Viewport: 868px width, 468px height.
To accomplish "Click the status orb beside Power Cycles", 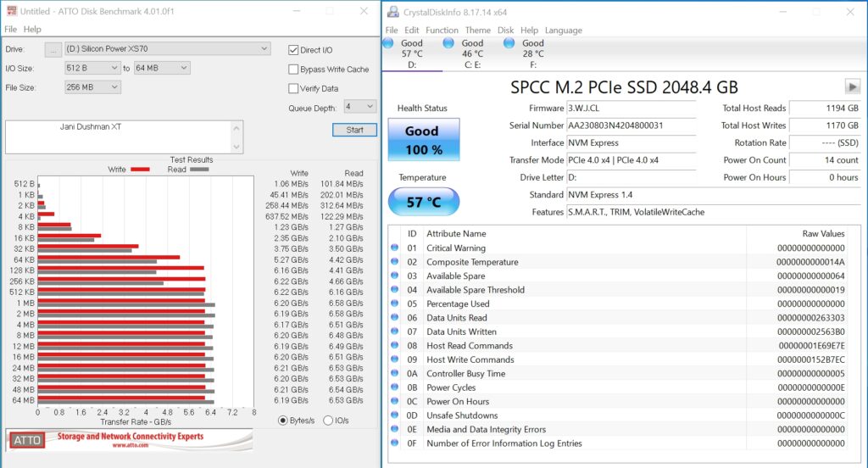I will (x=395, y=387).
